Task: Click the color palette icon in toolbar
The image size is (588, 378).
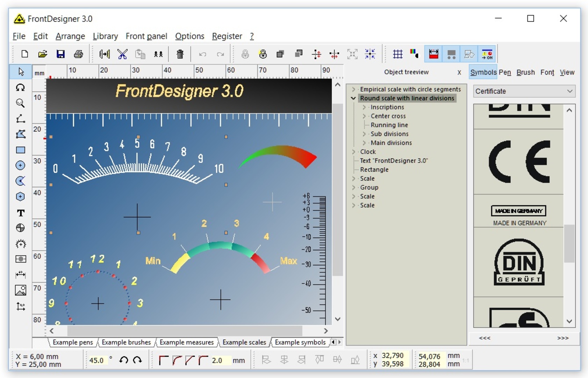Action: (x=415, y=54)
